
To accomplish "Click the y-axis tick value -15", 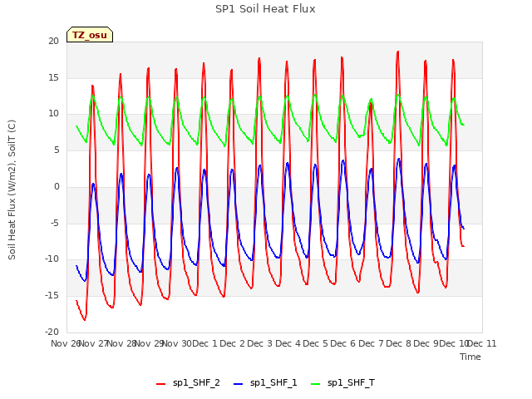I will (52, 296).
